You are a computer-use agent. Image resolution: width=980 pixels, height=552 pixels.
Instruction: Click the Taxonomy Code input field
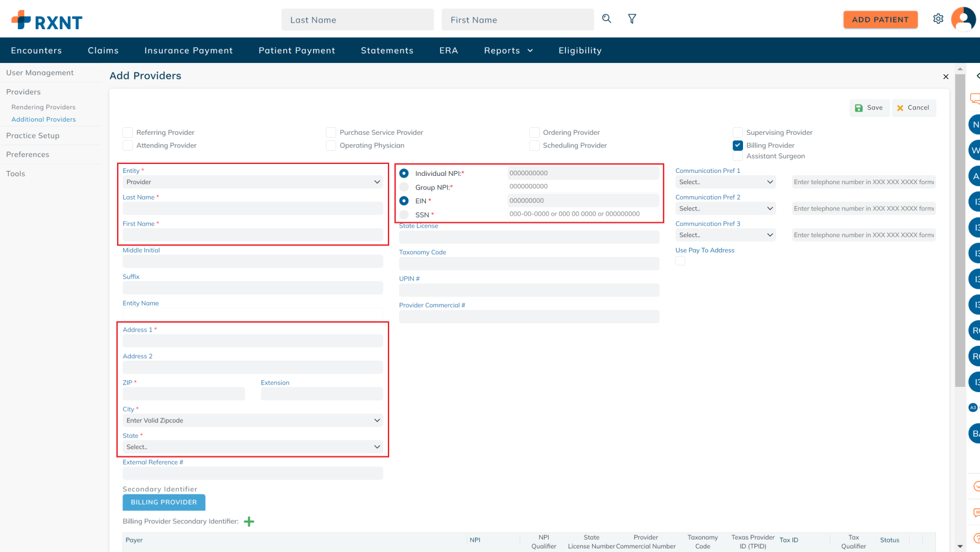[529, 263]
